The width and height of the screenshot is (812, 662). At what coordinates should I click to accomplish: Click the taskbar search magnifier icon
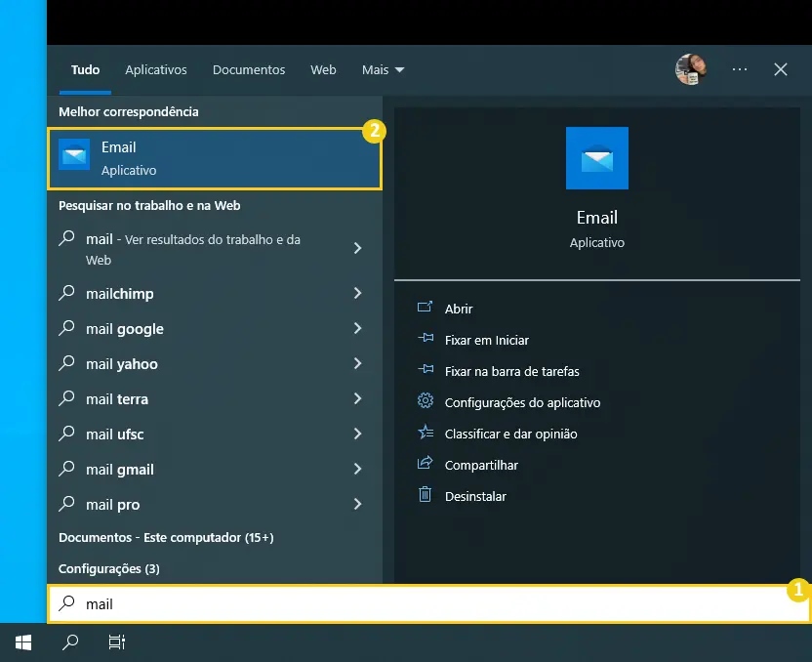[70, 642]
